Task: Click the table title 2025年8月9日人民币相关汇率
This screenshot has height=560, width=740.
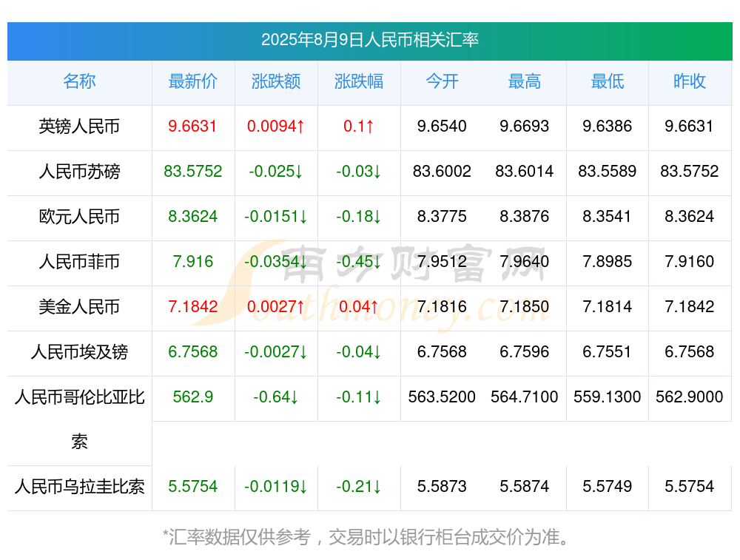Action: 370,40
